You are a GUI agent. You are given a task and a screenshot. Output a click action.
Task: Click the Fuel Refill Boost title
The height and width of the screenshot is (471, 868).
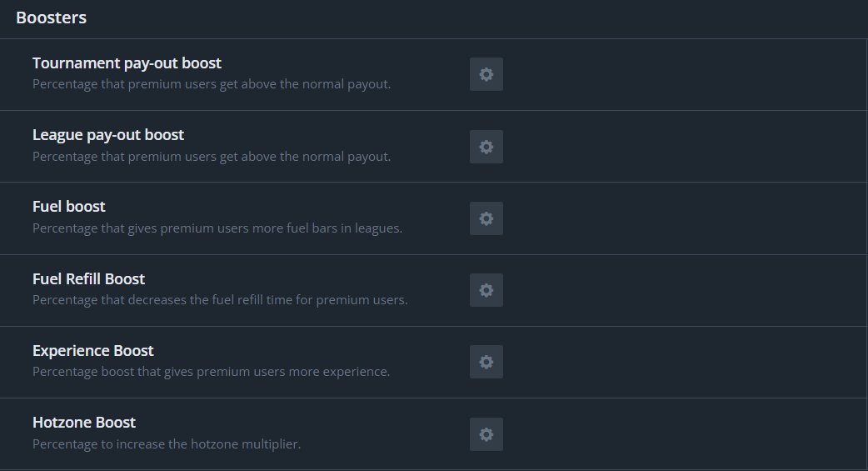pyautogui.click(x=88, y=279)
